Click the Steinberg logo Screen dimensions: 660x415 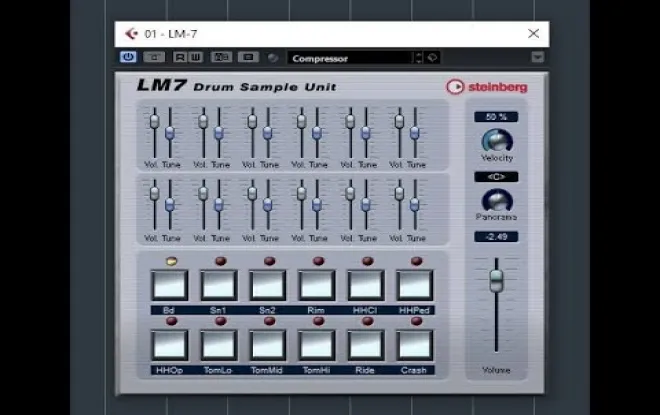tap(487, 87)
